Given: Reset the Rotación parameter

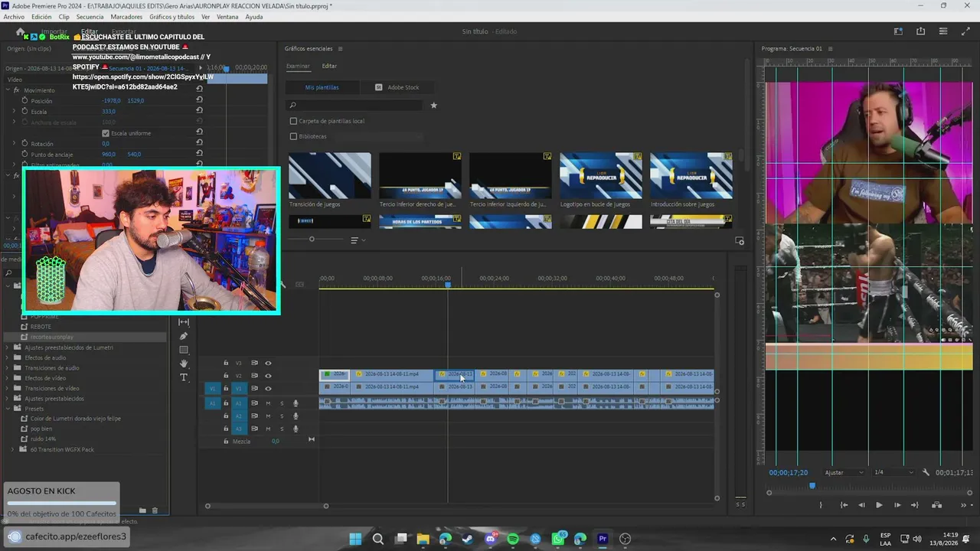Looking at the screenshot, I should [x=199, y=143].
